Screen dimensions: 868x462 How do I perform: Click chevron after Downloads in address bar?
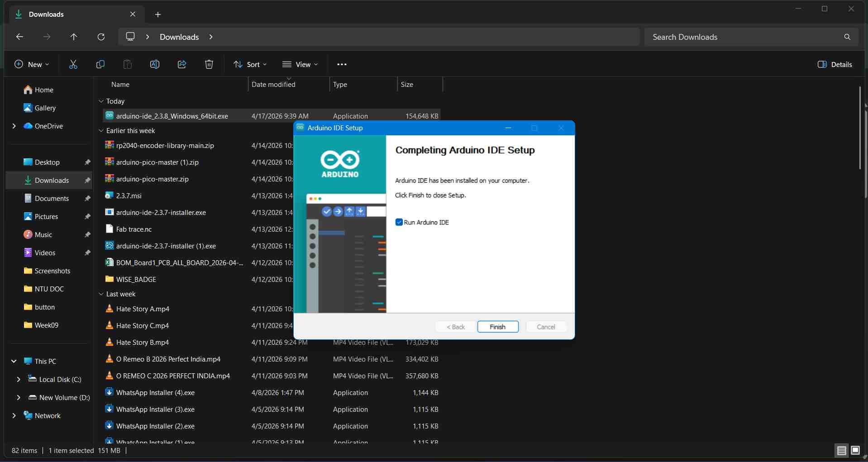211,37
